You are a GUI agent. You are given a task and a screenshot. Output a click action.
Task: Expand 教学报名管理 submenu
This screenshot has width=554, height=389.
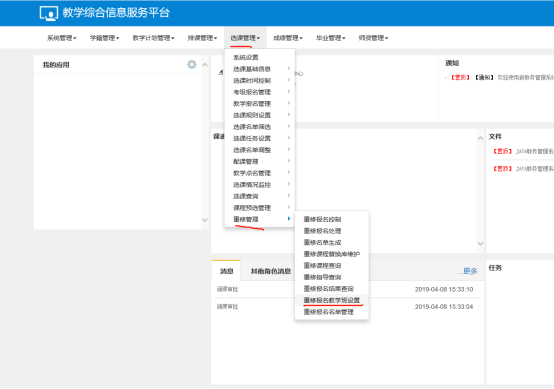pyautogui.click(x=260, y=104)
